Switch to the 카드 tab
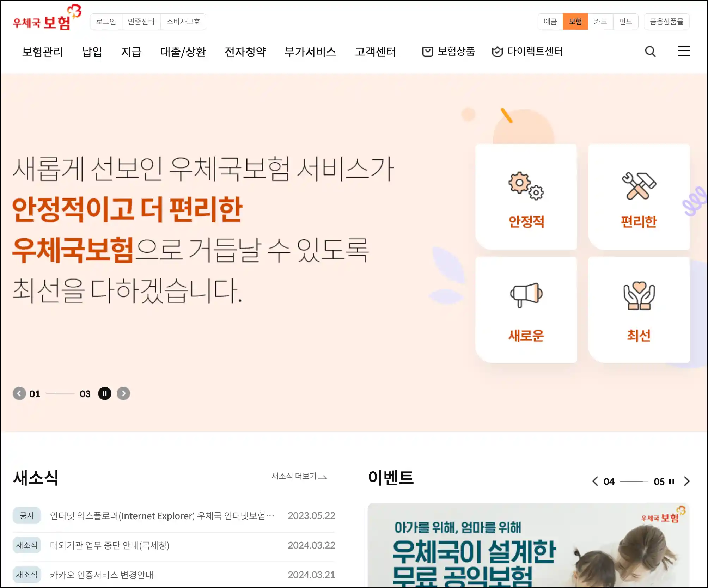The width and height of the screenshot is (708, 588). click(x=600, y=22)
